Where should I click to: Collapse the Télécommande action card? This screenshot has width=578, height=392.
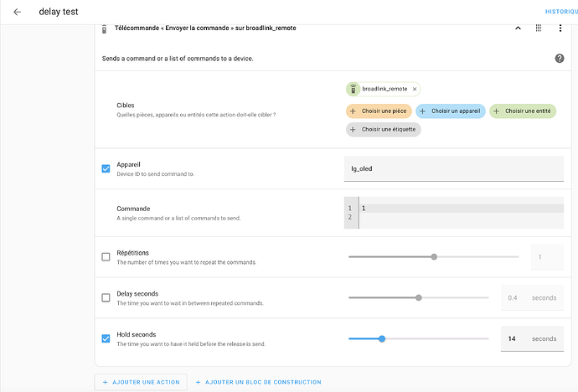517,28
